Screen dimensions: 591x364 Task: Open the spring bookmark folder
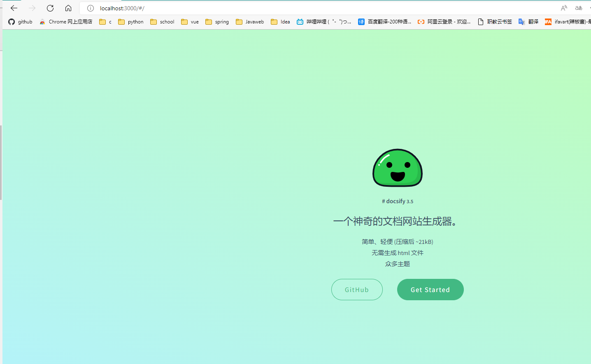tap(217, 22)
